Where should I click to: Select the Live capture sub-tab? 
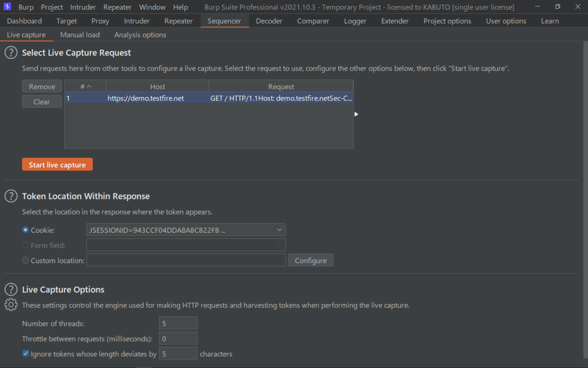[26, 35]
